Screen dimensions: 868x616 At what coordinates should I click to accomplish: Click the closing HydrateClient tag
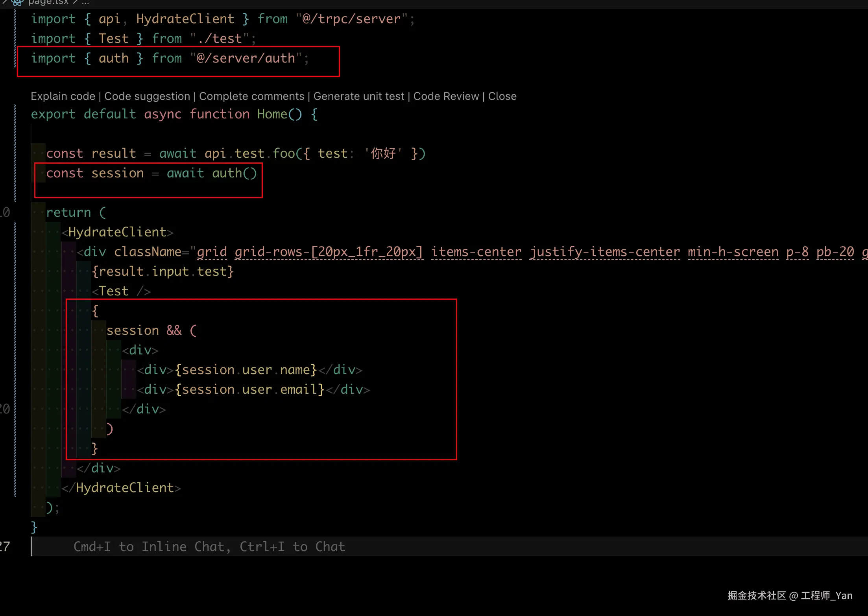click(124, 488)
